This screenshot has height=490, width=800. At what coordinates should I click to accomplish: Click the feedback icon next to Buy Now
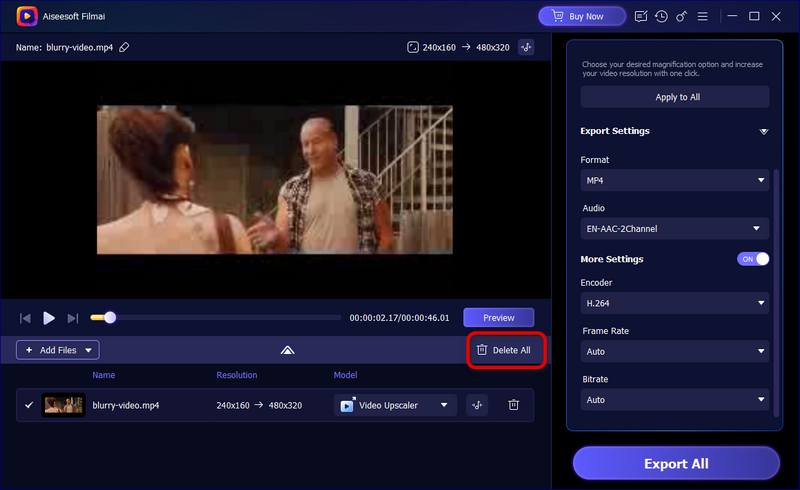pyautogui.click(x=639, y=16)
